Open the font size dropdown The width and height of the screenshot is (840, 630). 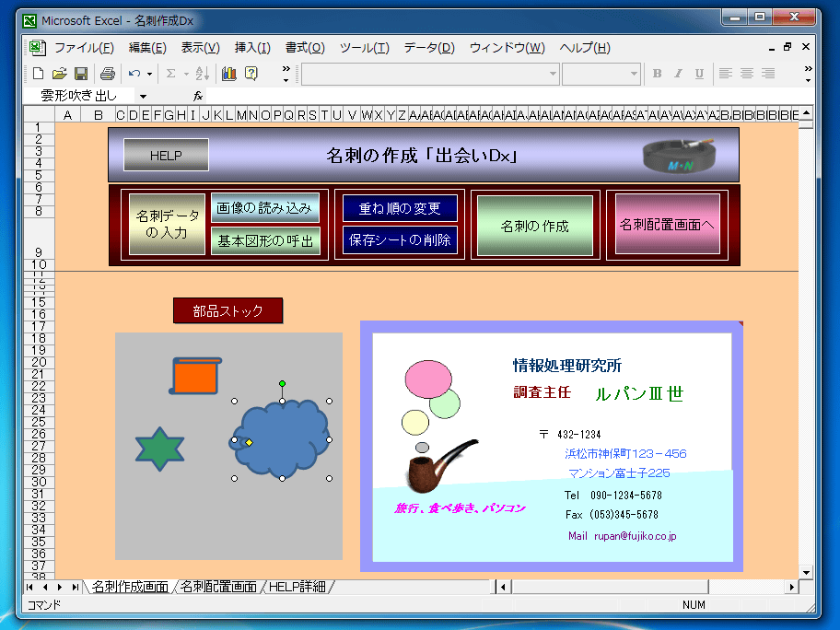[x=634, y=74]
